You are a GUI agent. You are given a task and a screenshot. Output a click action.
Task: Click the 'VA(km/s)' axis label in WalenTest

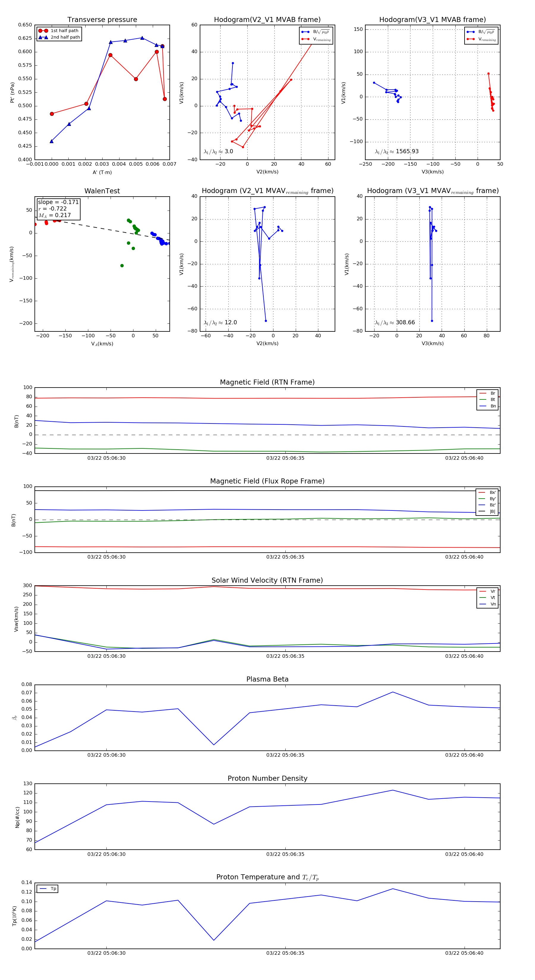[x=102, y=344]
